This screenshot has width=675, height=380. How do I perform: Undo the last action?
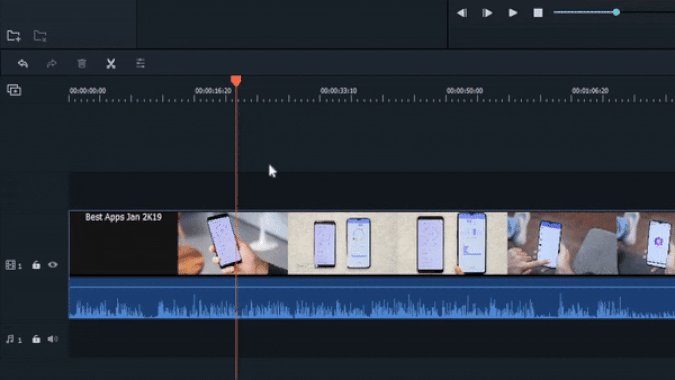click(23, 64)
